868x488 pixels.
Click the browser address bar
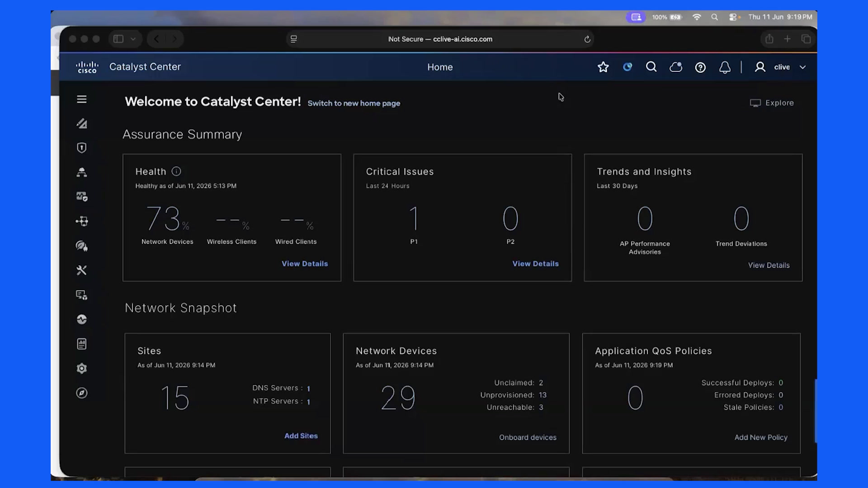pos(440,39)
